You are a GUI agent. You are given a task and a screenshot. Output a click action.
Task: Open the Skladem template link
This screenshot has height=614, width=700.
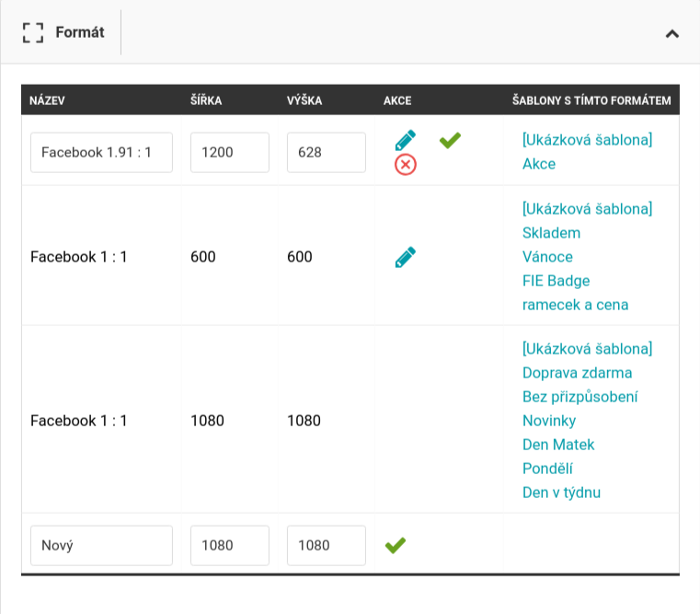551,233
